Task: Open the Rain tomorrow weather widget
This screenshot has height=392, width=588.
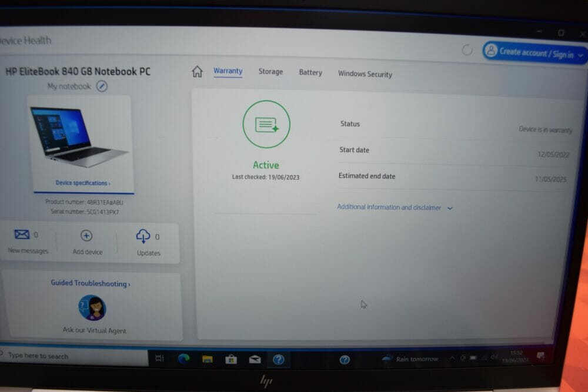Action: pos(410,359)
